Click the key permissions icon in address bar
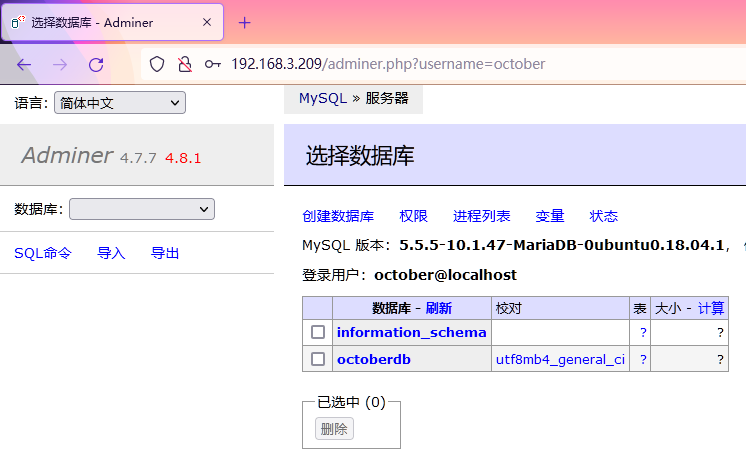746x471 pixels. 212,64
